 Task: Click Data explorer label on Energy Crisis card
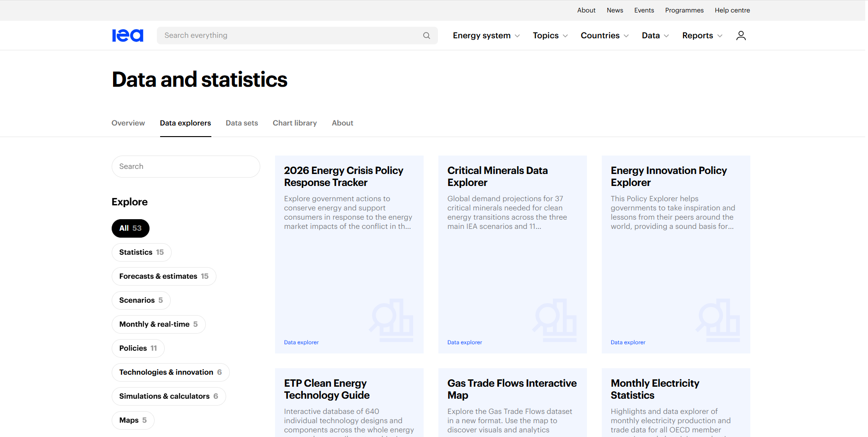click(301, 342)
